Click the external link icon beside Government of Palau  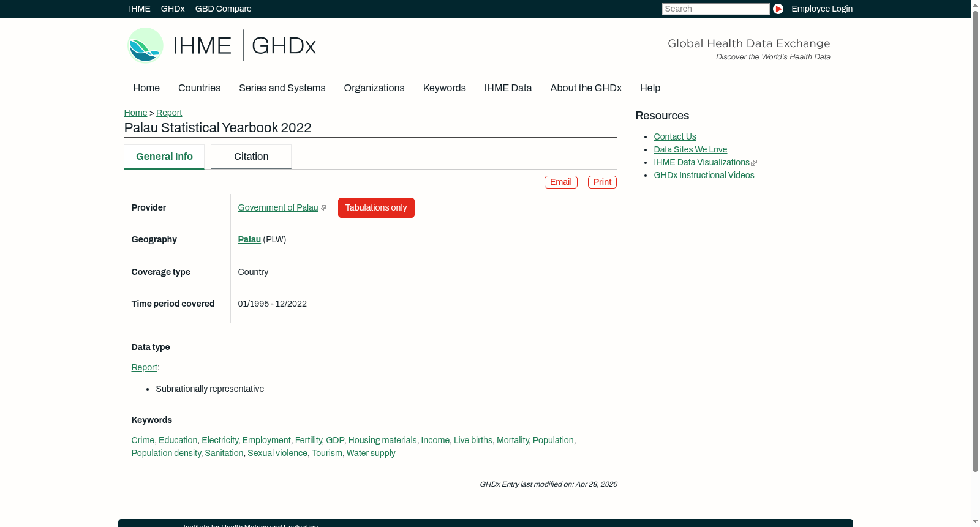click(323, 208)
